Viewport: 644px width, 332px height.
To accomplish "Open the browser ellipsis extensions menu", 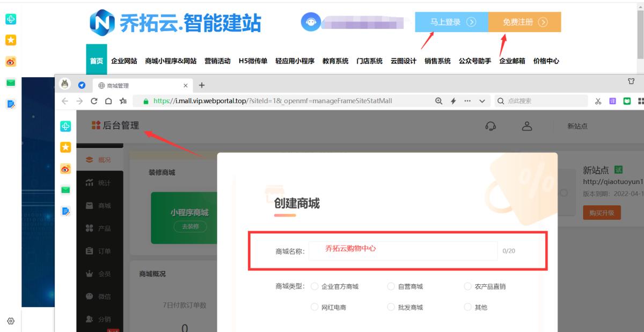I will point(467,100).
